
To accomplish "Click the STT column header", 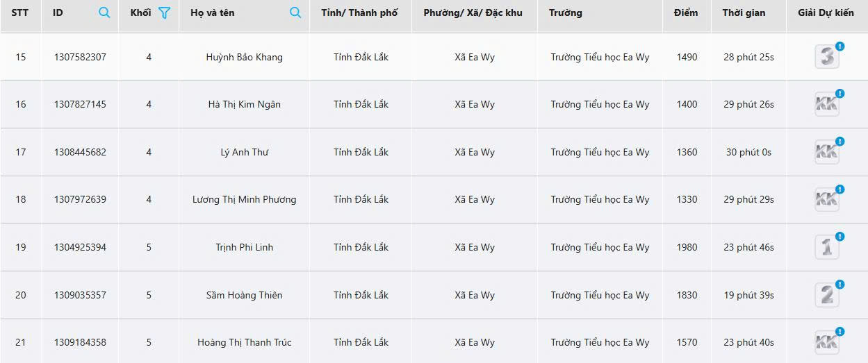I will click(x=20, y=12).
